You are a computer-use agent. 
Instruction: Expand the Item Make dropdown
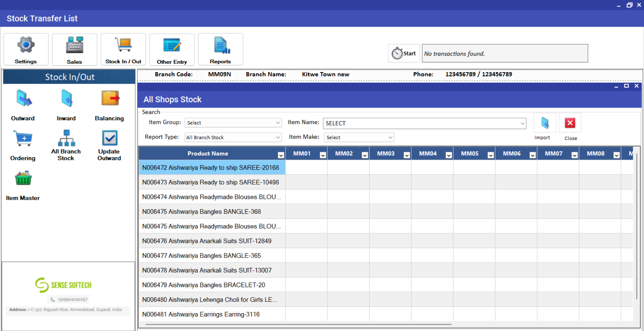[x=390, y=137]
